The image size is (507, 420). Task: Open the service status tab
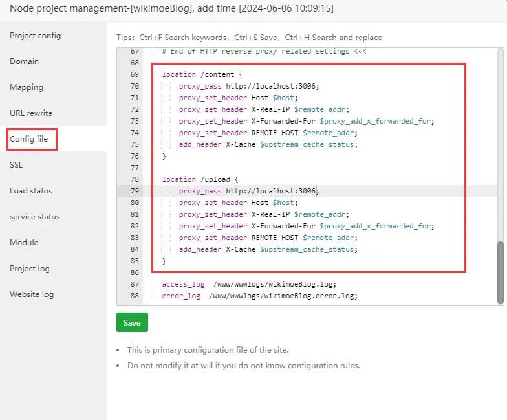[x=34, y=217]
